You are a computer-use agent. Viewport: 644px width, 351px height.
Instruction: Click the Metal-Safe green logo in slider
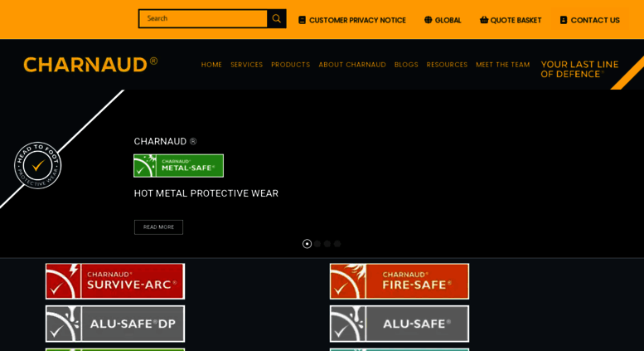(179, 166)
